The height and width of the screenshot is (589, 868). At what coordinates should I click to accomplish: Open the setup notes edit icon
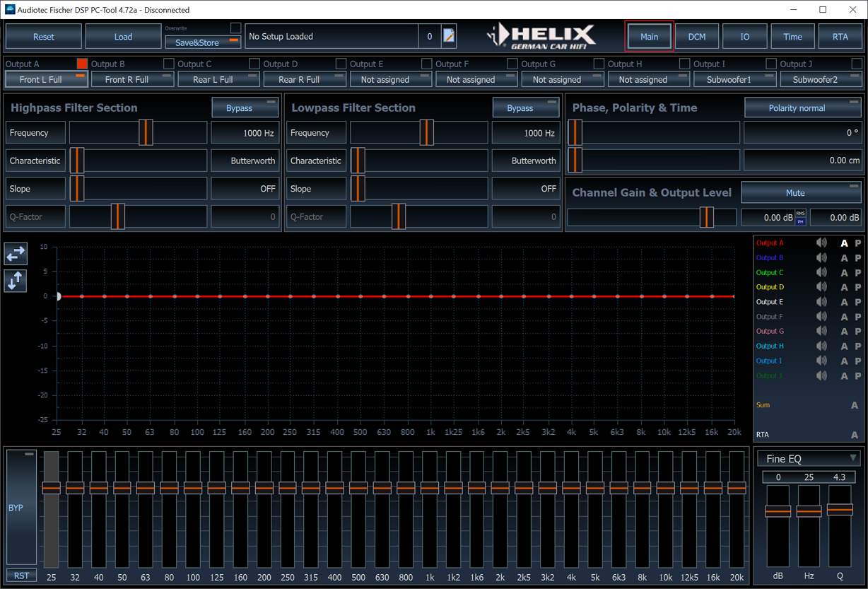(x=449, y=36)
